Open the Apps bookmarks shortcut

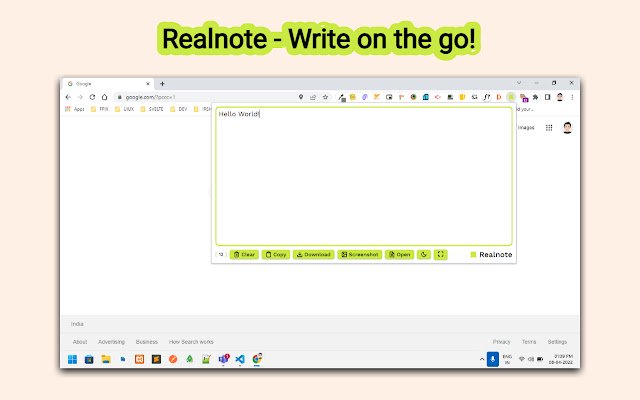point(75,109)
